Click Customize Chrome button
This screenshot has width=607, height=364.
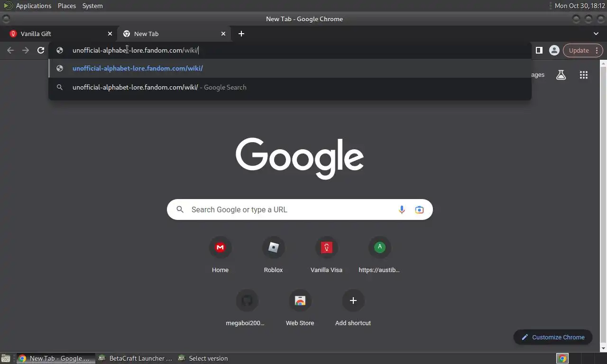[553, 337]
